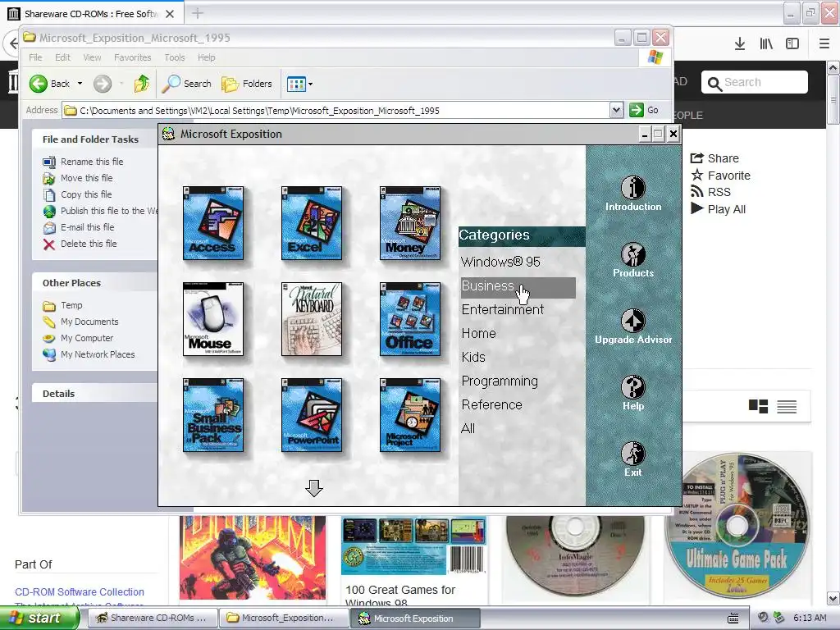Open the Natural Keyboard product box

click(312, 319)
